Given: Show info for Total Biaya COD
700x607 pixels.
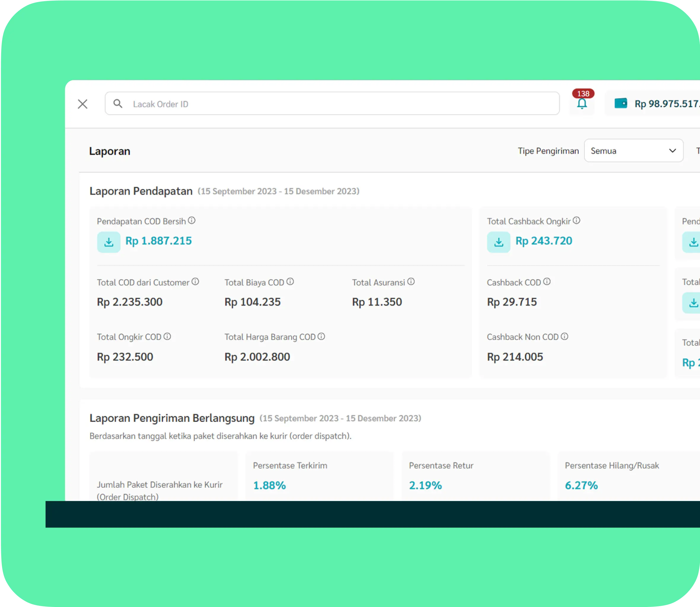Looking at the screenshot, I should pyautogui.click(x=290, y=282).
